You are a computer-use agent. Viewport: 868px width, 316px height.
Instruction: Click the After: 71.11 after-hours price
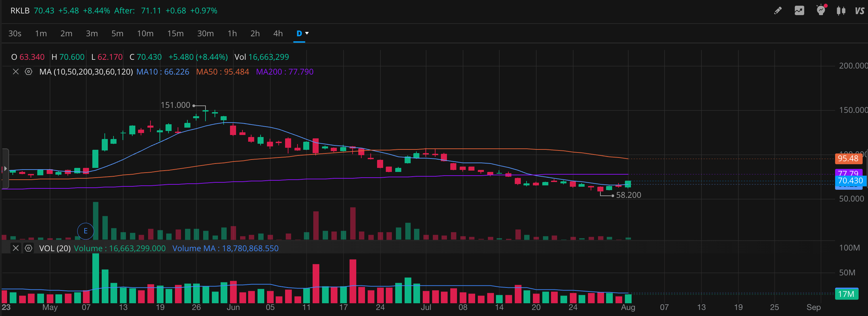(137, 11)
